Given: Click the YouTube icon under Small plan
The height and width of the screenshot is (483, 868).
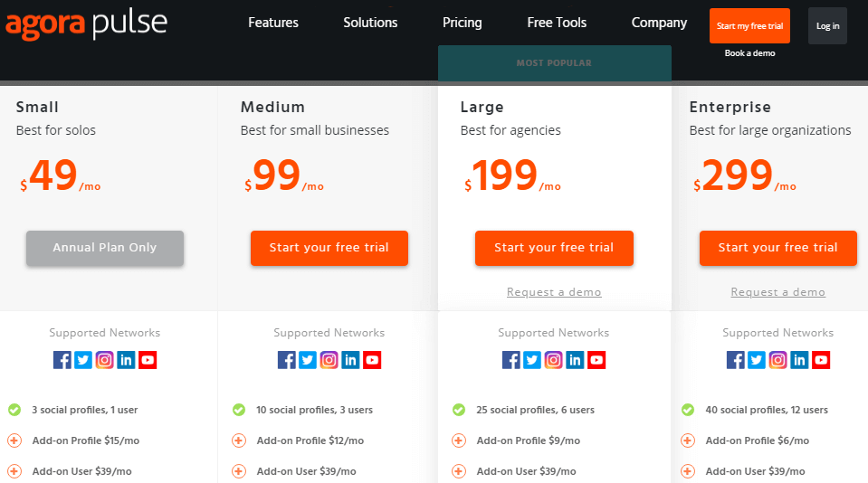Looking at the screenshot, I should [x=148, y=360].
